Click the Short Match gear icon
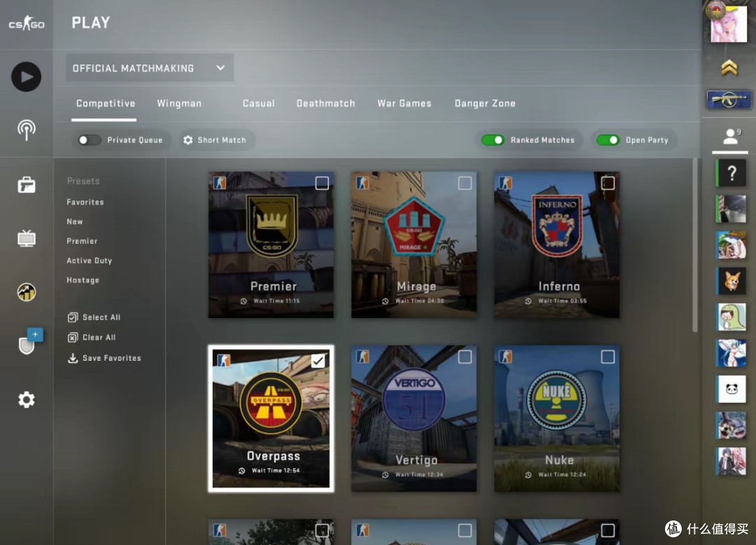 click(x=188, y=140)
